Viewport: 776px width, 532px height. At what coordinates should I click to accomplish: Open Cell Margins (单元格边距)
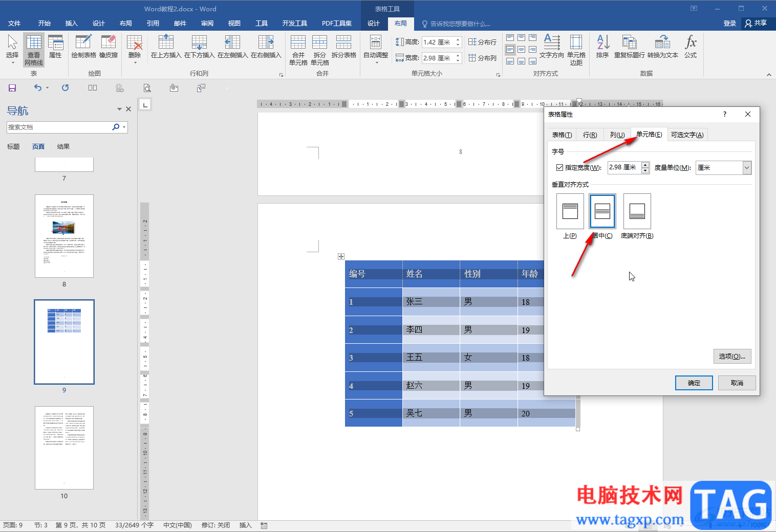click(x=576, y=50)
